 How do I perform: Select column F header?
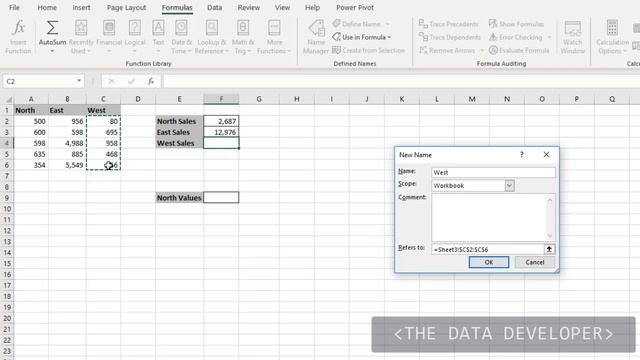pos(221,99)
